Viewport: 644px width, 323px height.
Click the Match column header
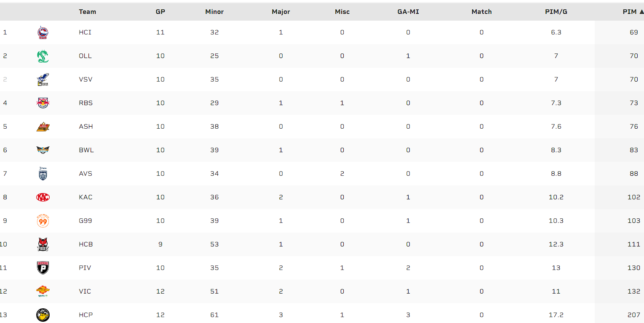point(481,12)
